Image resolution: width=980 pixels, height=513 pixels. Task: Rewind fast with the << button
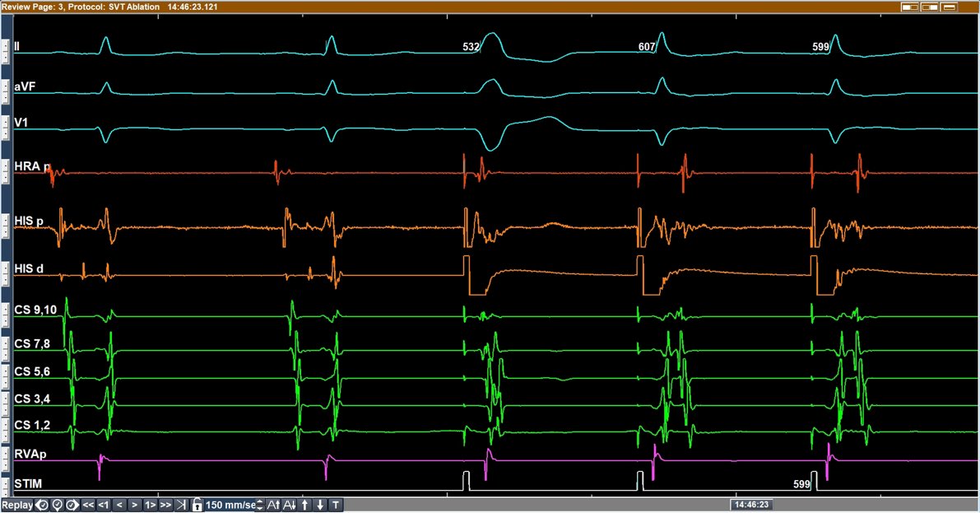point(88,505)
